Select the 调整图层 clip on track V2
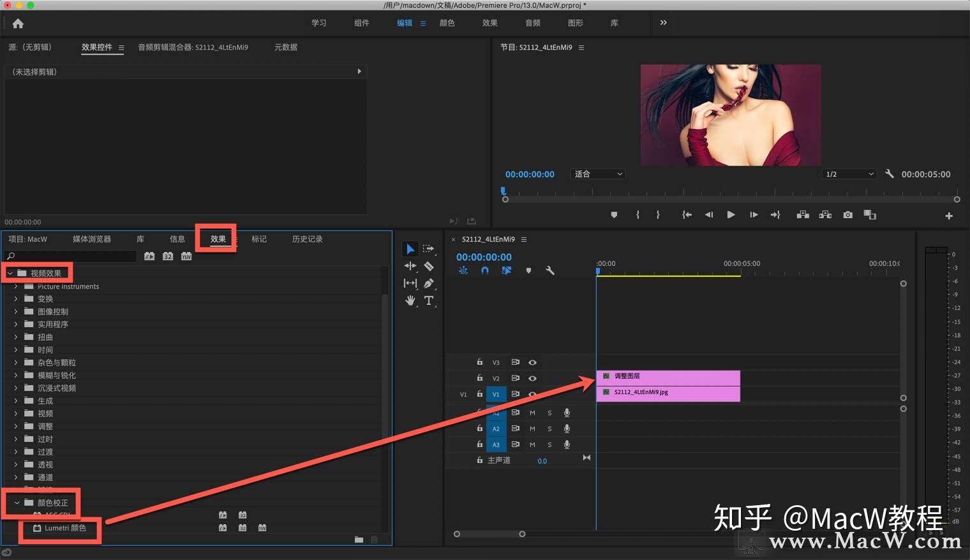The width and height of the screenshot is (970, 560). pyautogui.click(x=668, y=376)
